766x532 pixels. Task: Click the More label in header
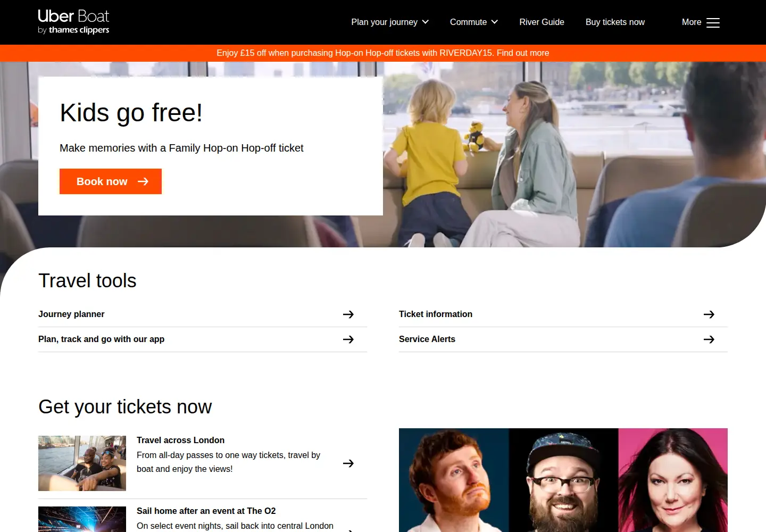point(692,22)
